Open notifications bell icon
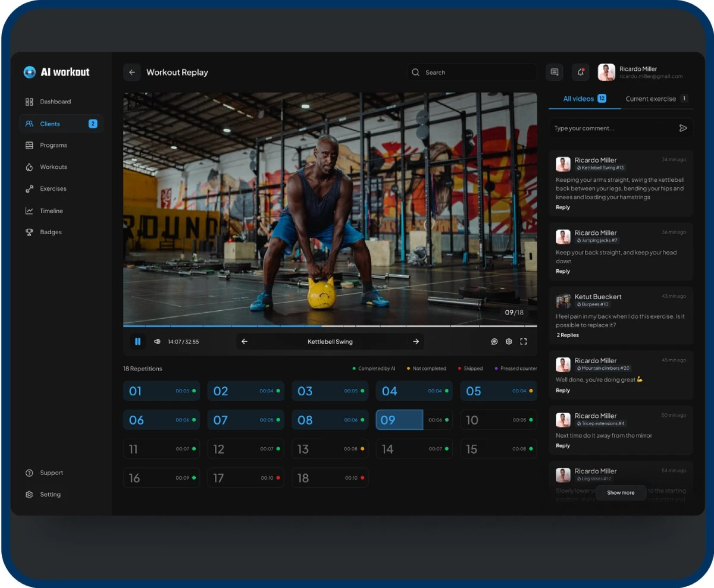The width and height of the screenshot is (714, 588). pos(580,73)
